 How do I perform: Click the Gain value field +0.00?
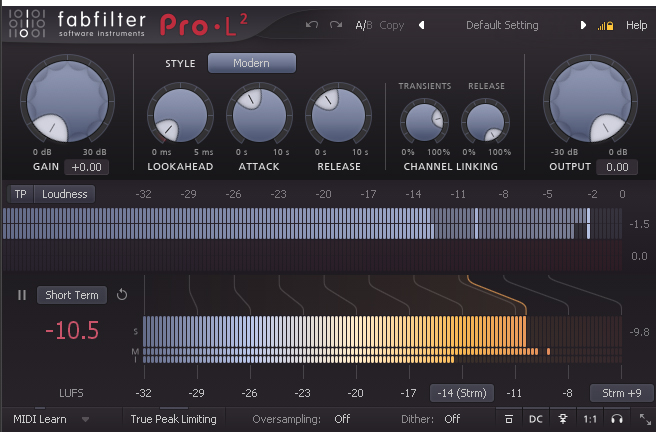pos(86,167)
